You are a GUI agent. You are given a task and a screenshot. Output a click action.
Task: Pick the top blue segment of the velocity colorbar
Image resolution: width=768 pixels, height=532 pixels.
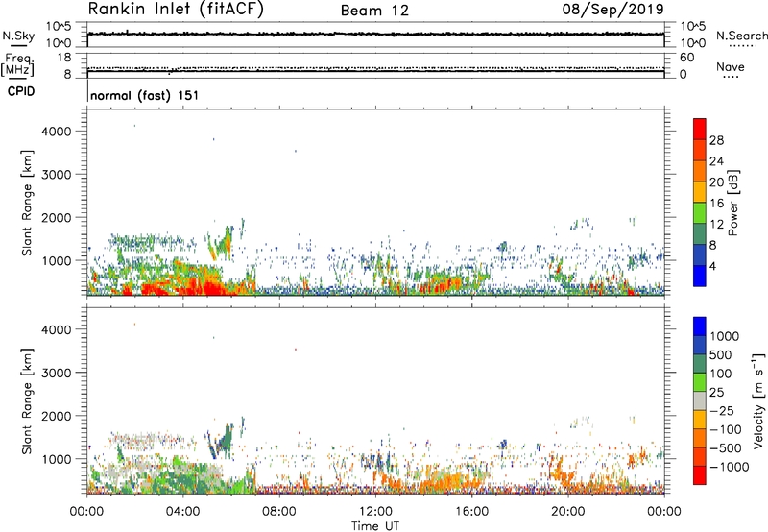point(700,326)
